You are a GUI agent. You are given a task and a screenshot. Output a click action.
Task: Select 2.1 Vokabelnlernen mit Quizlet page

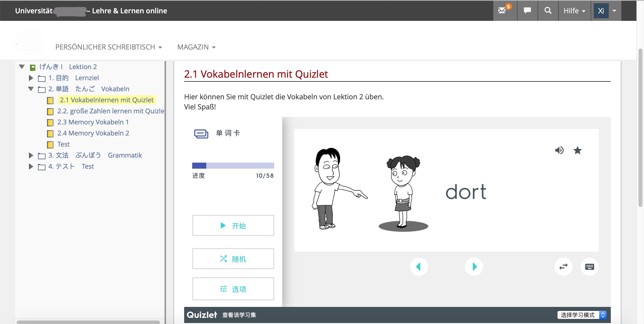[x=107, y=100]
